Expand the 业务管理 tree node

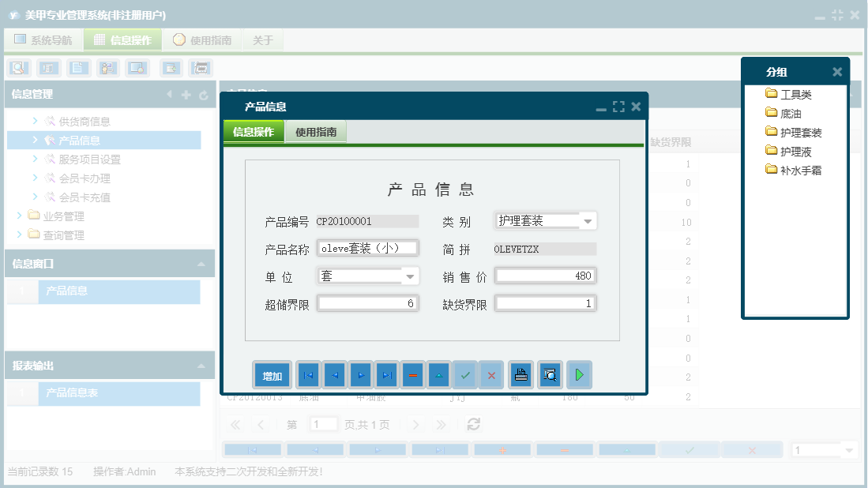point(21,215)
